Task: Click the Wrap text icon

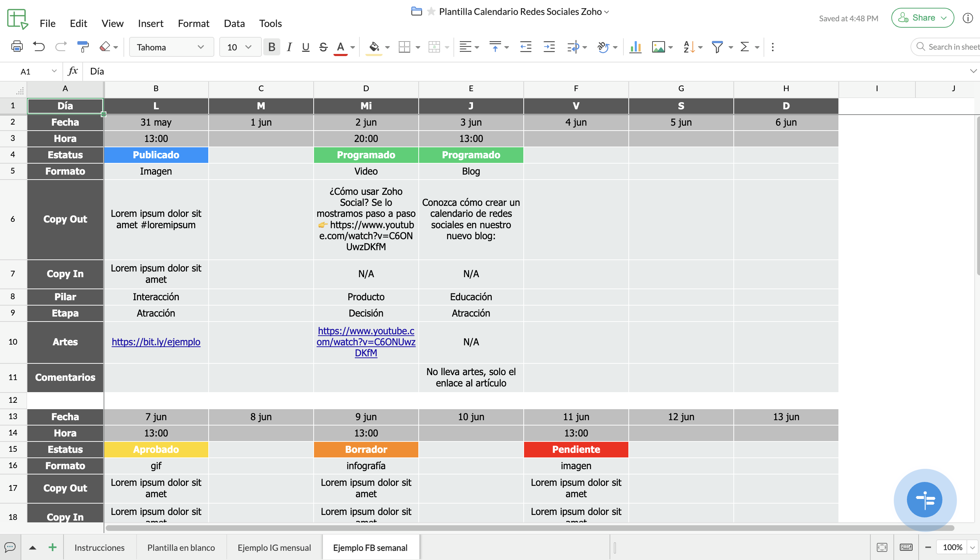Action: (573, 47)
